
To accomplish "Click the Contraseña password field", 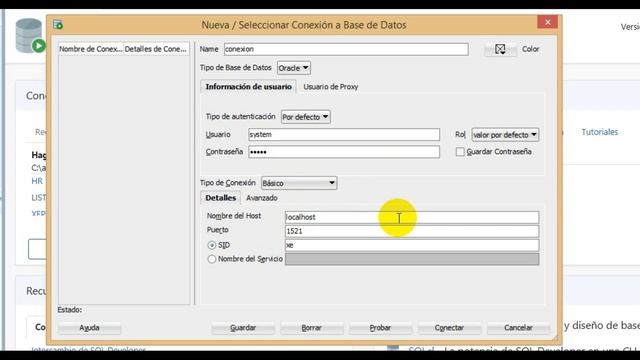I will tap(344, 152).
